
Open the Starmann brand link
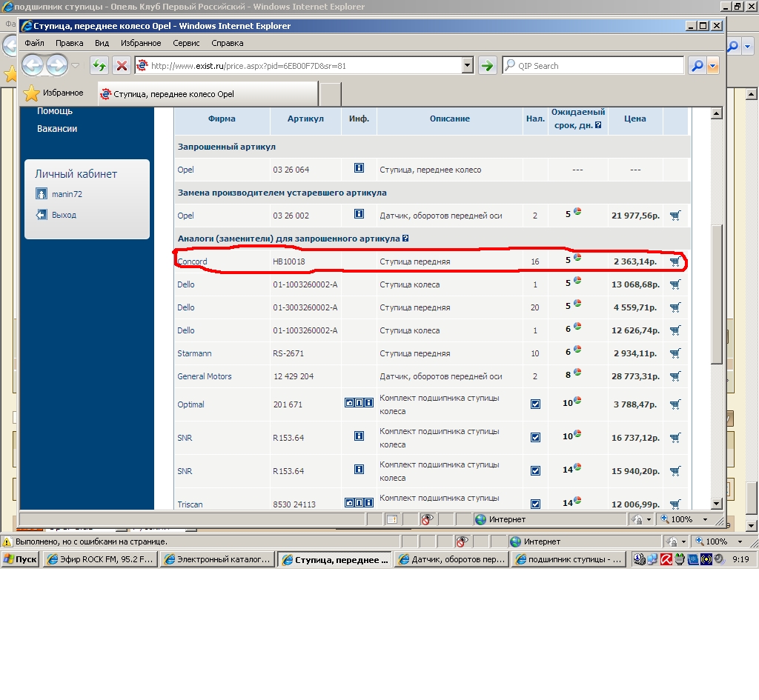(x=194, y=353)
